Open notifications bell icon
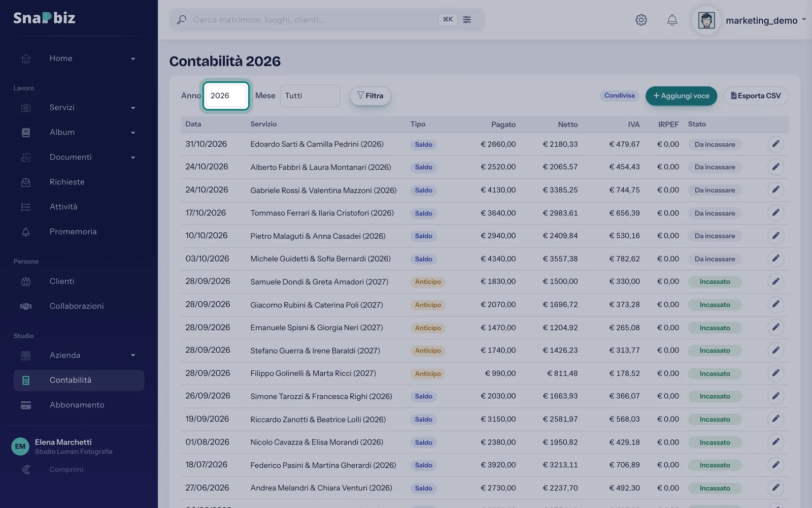 [x=672, y=20]
